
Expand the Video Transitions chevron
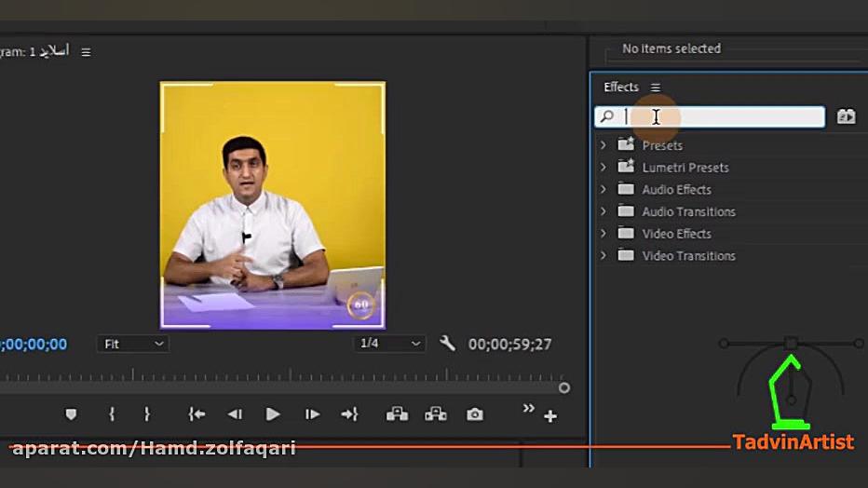coord(604,255)
